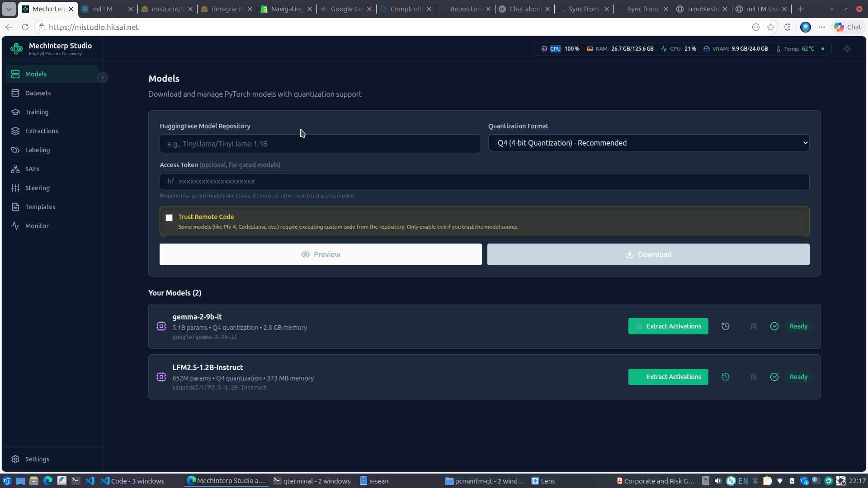Open Extractions in the sidebar

[x=52, y=131]
